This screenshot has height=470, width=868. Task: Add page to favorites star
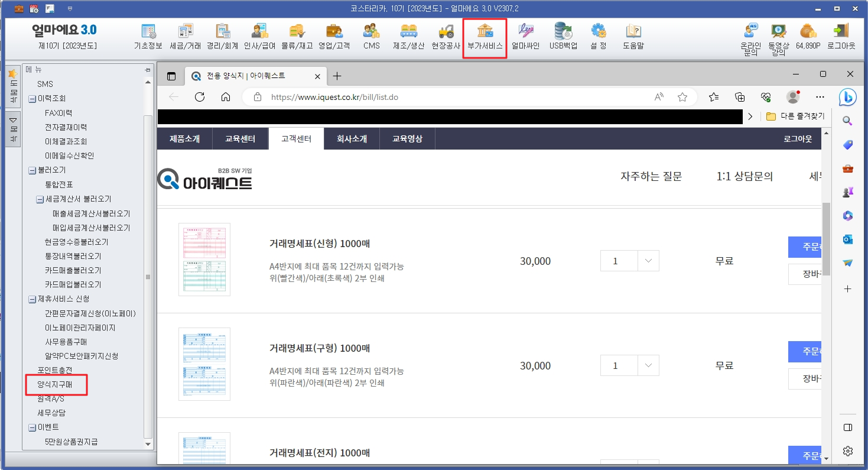(x=682, y=97)
